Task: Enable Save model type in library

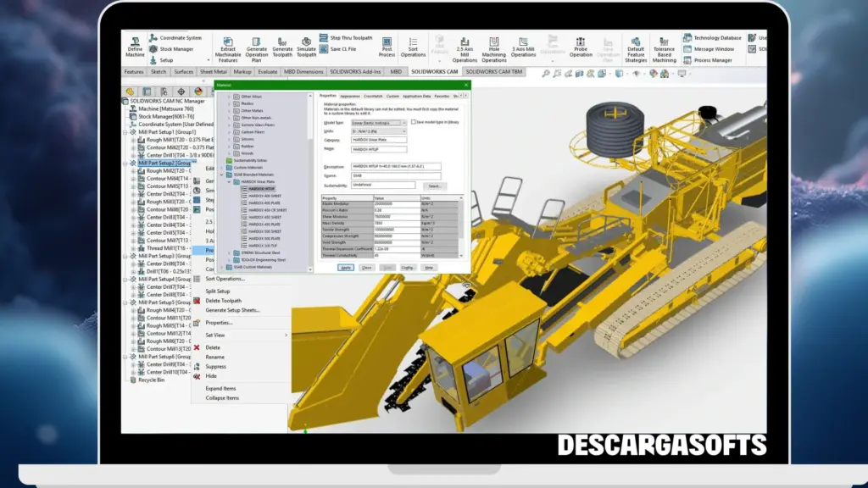Action: click(413, 122)
